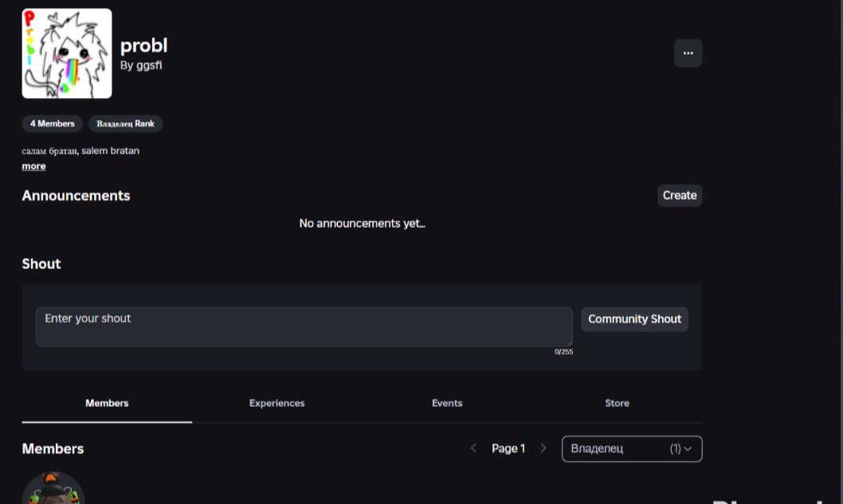The width and height of the screenshot is (843, 504).
Task: Select the 4 Members badge
Action: (52, 123)
